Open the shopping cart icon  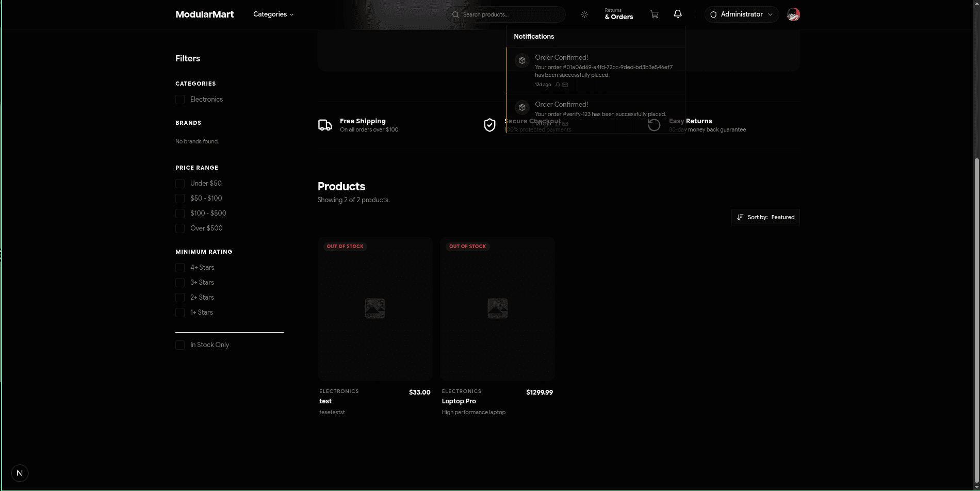654,14
